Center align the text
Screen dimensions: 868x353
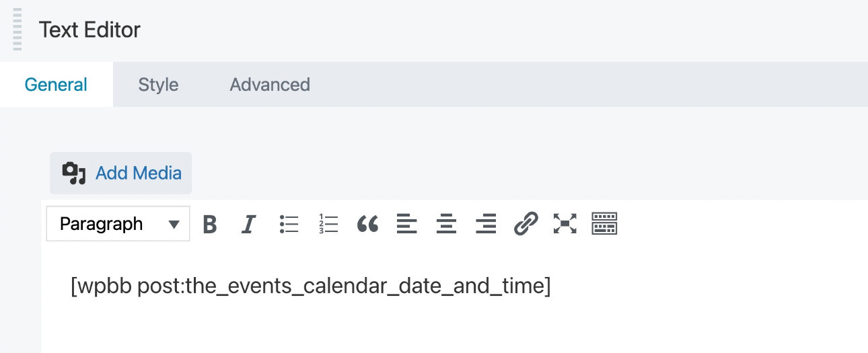point(446,224)
